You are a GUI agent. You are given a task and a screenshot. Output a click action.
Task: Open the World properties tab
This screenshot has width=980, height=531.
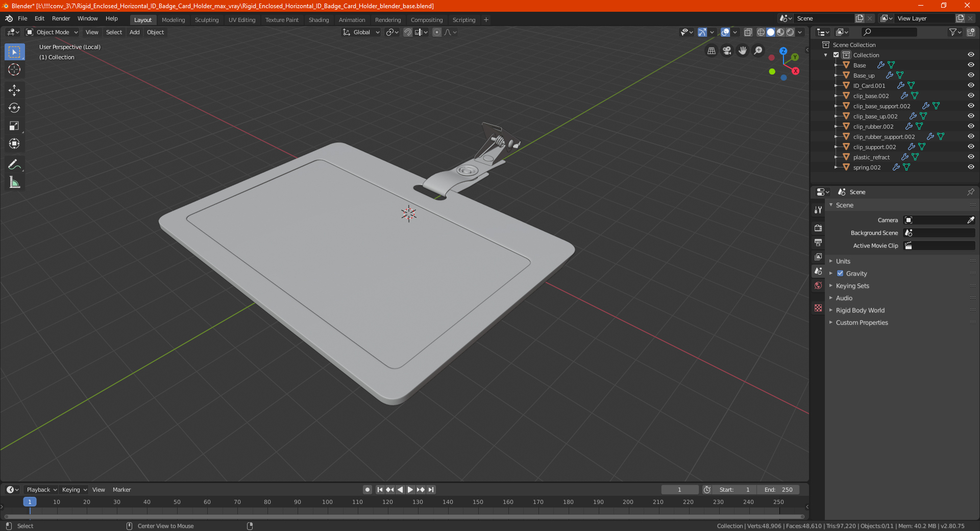pyautogui.click(x=818, y=285)
